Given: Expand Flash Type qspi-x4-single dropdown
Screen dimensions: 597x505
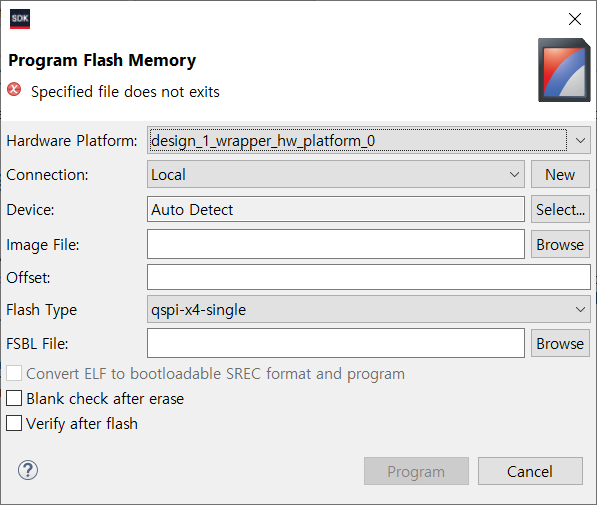Looking at the screenshot, I should tap(369, 309).
